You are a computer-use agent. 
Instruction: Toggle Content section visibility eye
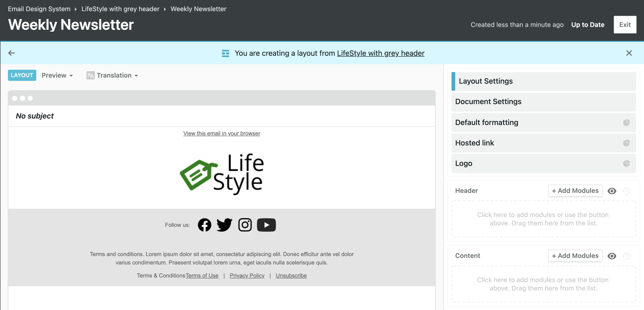(612, 256)
